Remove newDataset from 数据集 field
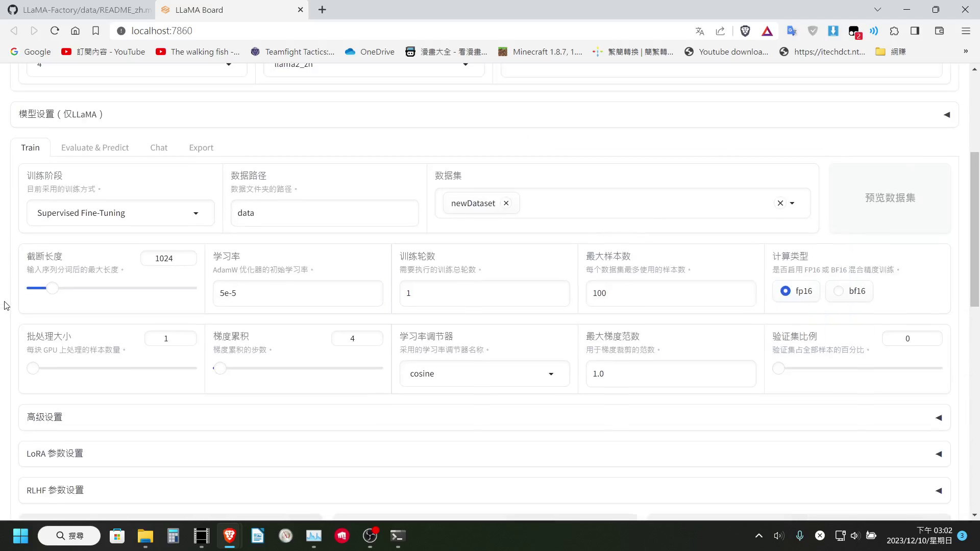The width and height of the screenshot is (980, 551). point(506,203)
